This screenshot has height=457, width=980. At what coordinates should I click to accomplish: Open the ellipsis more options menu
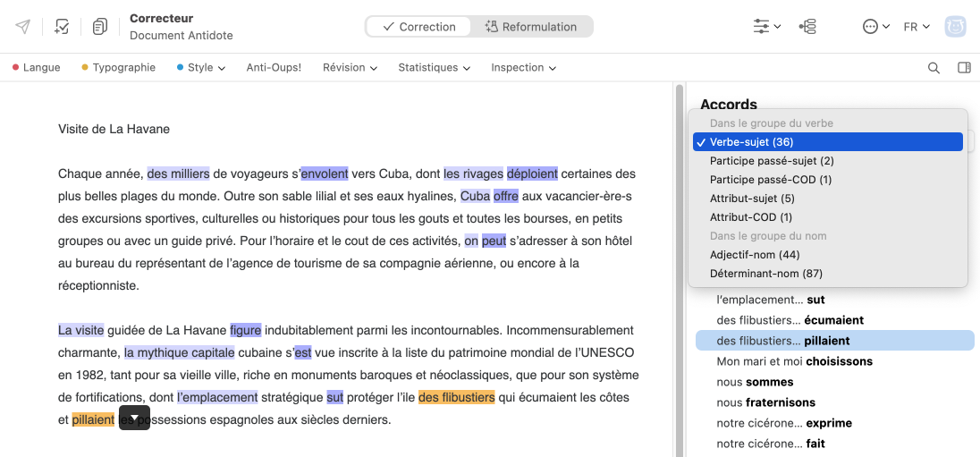875,27
